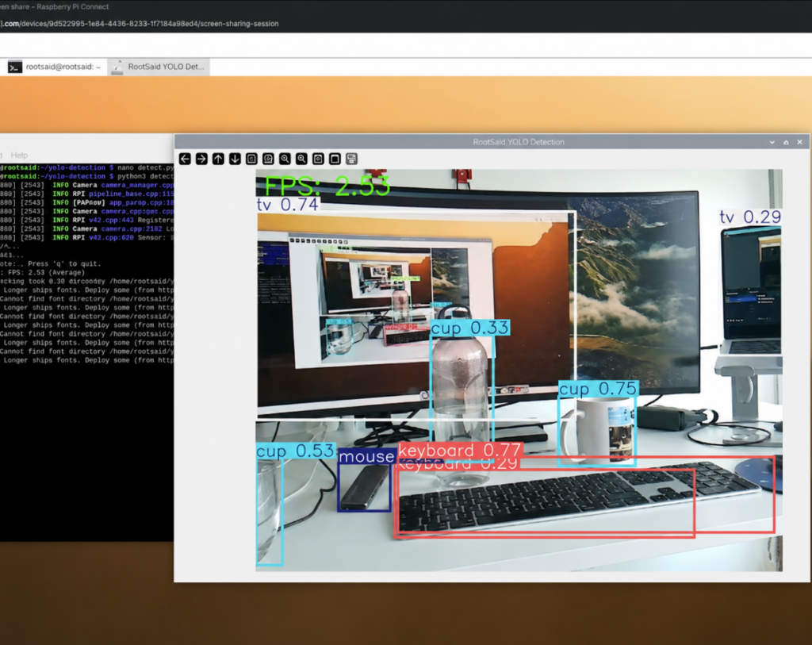Click the 'tv 0.74' detection label
The width and height of the screenshot is (812, 645).
click(288, 205)
